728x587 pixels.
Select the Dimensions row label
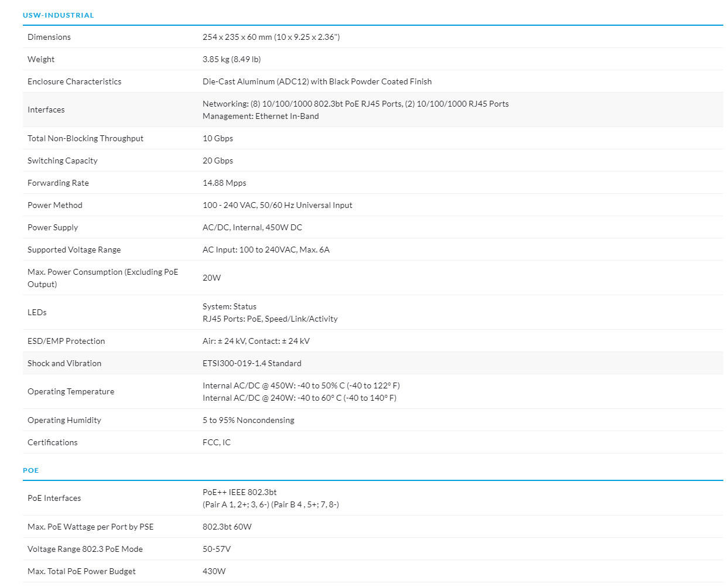(x=49, y=37)
